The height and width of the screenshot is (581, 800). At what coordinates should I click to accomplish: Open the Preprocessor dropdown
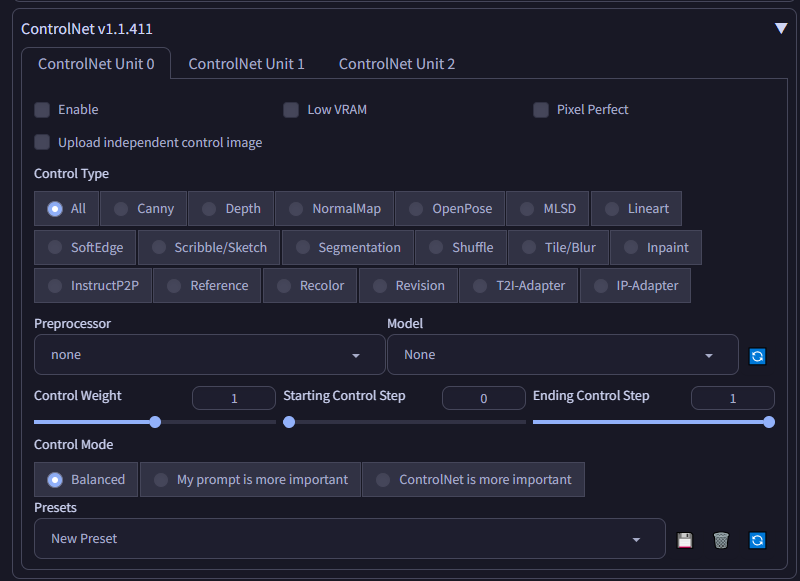pyautogui.click(x=209, y=355)
